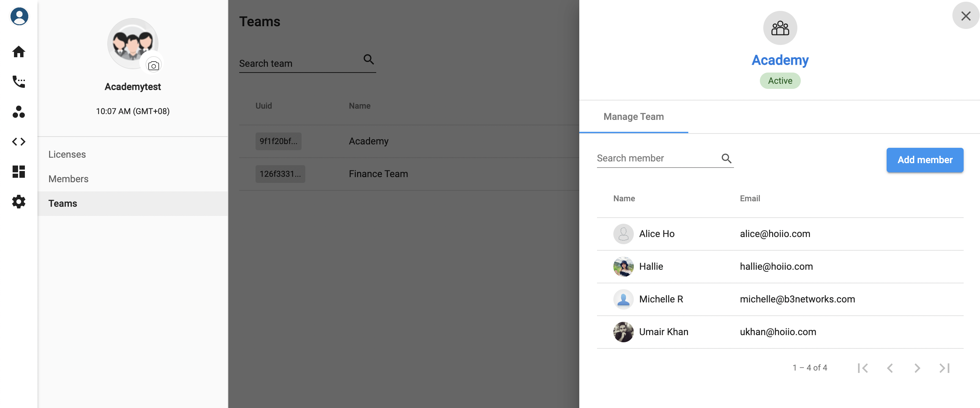Open the three-dots apps icon in sidebar

19,111
